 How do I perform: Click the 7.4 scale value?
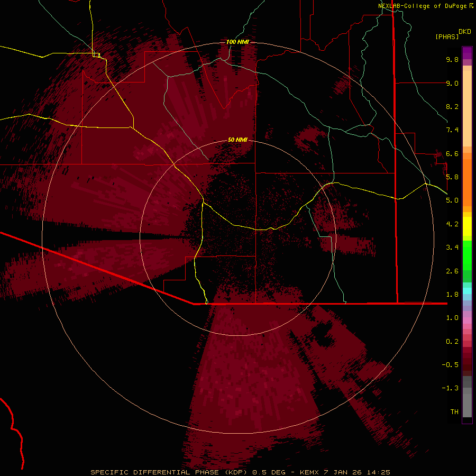click(x=452, y=130)
